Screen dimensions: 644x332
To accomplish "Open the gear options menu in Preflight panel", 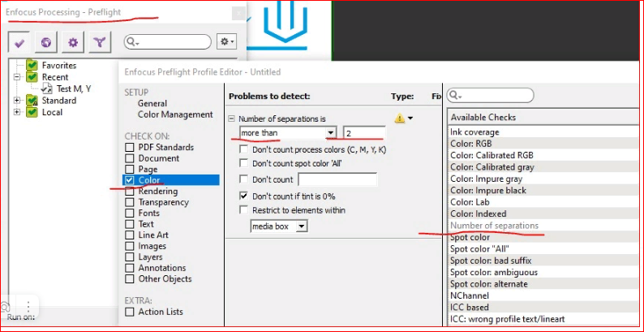I will pyautogui.click(x=227, y=42).
